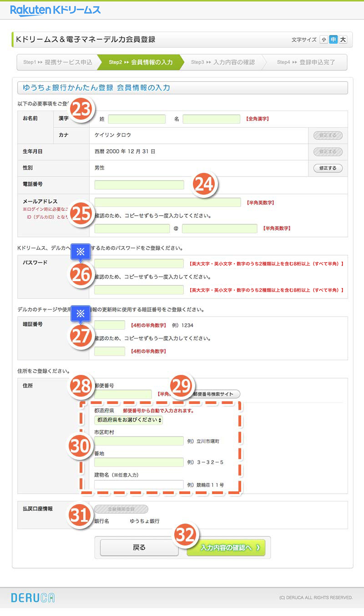This screenshot has height=616, width=364.
Task: Click email confirmation domain field after @
Action: pyautogui.click(x=220, y=228)
